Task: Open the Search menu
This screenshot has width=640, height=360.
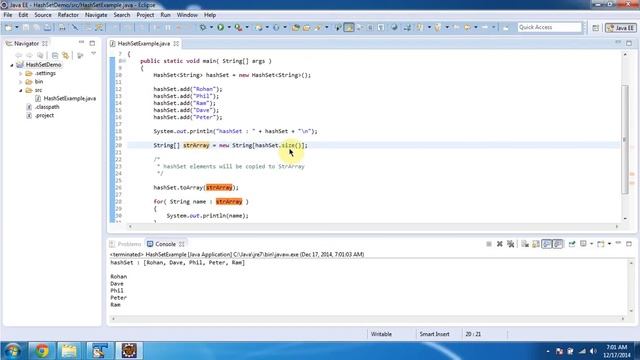Action: (122, 15)
